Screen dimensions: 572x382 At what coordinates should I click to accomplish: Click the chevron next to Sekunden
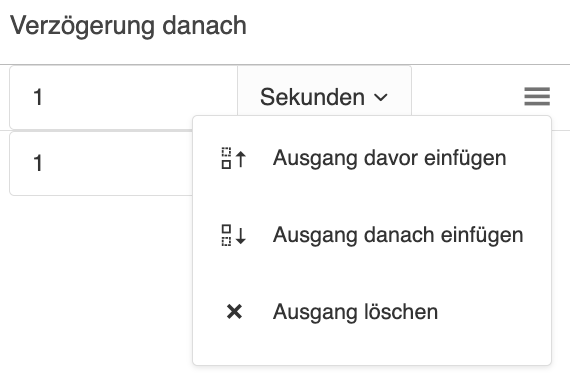381,97
